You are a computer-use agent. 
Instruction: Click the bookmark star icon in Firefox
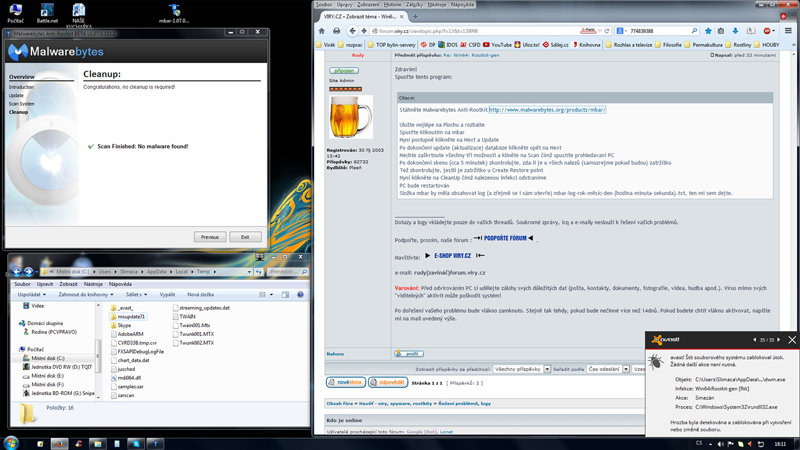click(708, 31)
